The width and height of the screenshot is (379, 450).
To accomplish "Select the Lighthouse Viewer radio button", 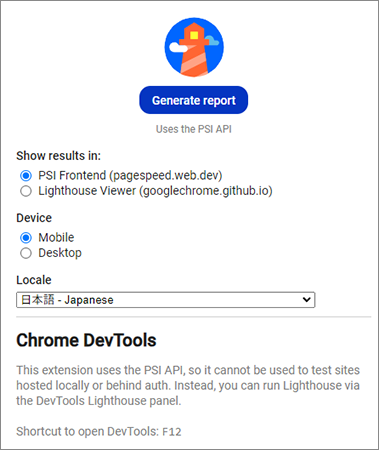I will [x=26, y=191].
